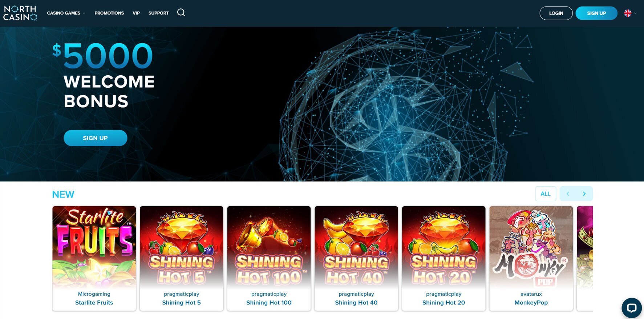Show ALL new games
The height and width of the screenshot is (319, 644).
coord(545,194)
